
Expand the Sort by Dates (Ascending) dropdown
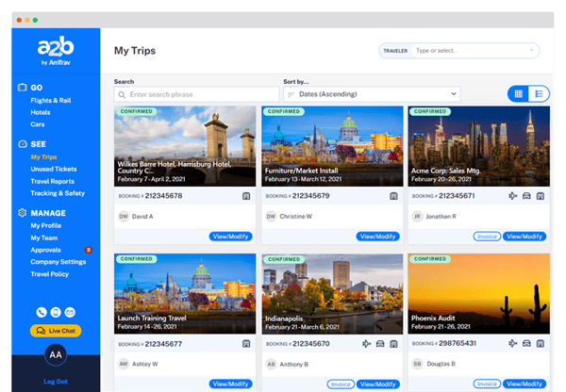[x=372, y=94]
